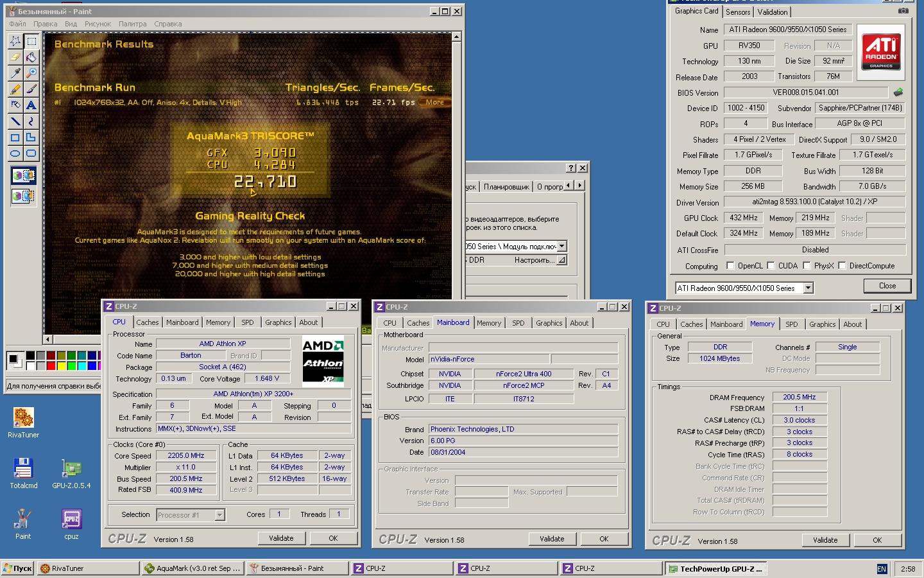
Task: Select the Polygon tool in Paint
Action: [x=31, y=137]
